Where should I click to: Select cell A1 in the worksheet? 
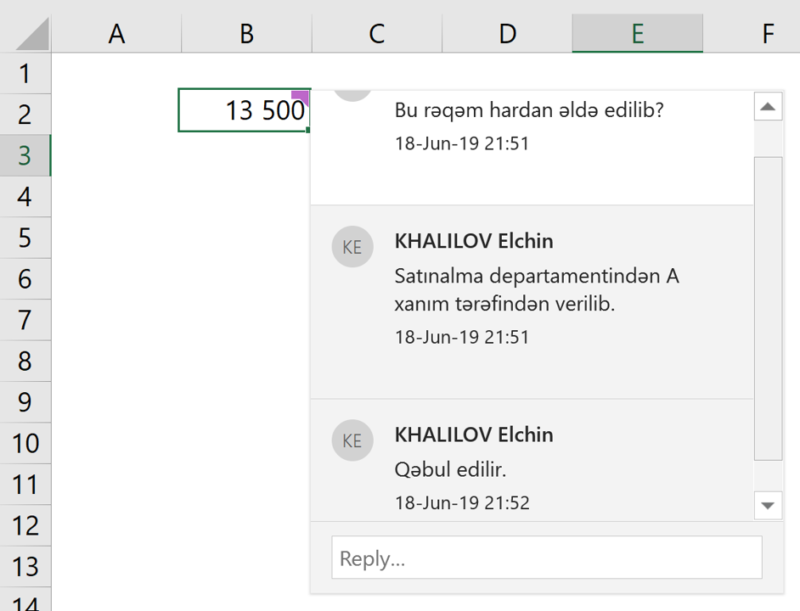pyautogui.click(x=117, y=74)
